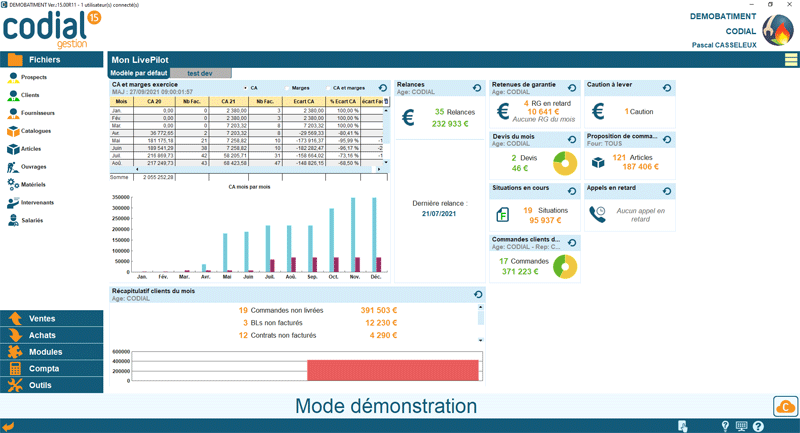Open the Ouvrages section
800x433 pixels.
[x=27, y=167]
